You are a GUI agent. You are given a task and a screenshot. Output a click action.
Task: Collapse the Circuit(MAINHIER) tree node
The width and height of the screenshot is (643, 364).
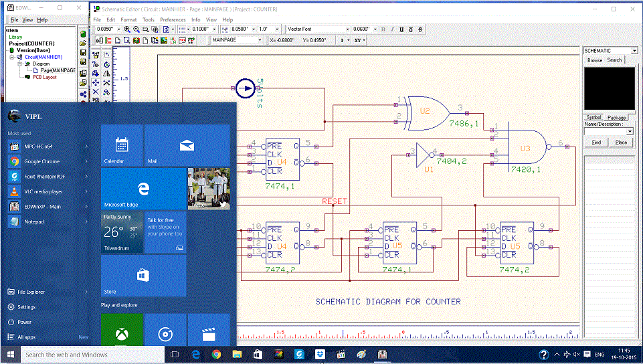12,57
